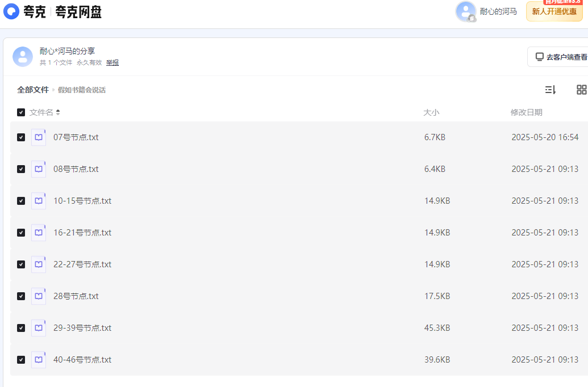Toggle the select-all files checkbox

click(x=21, y=112)
